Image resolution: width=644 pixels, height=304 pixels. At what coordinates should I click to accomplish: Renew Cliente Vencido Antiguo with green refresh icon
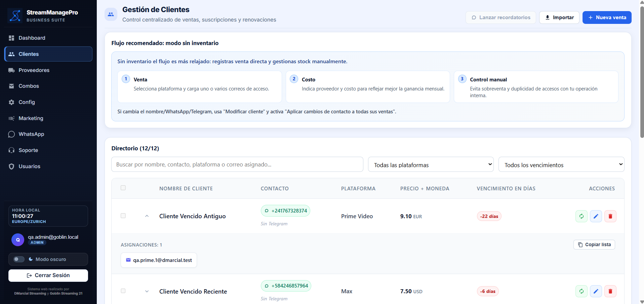click(x=581, y=216)
